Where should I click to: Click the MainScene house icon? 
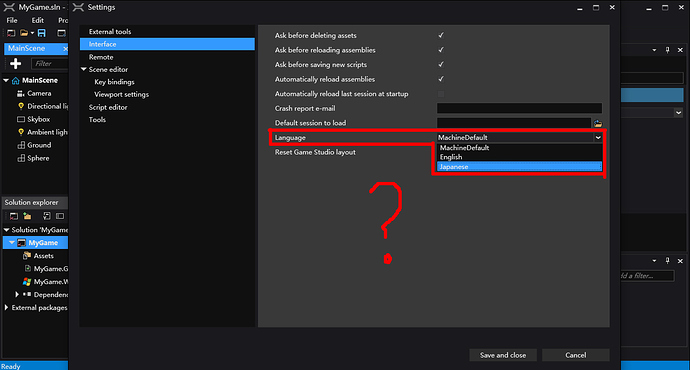(16, 81)
